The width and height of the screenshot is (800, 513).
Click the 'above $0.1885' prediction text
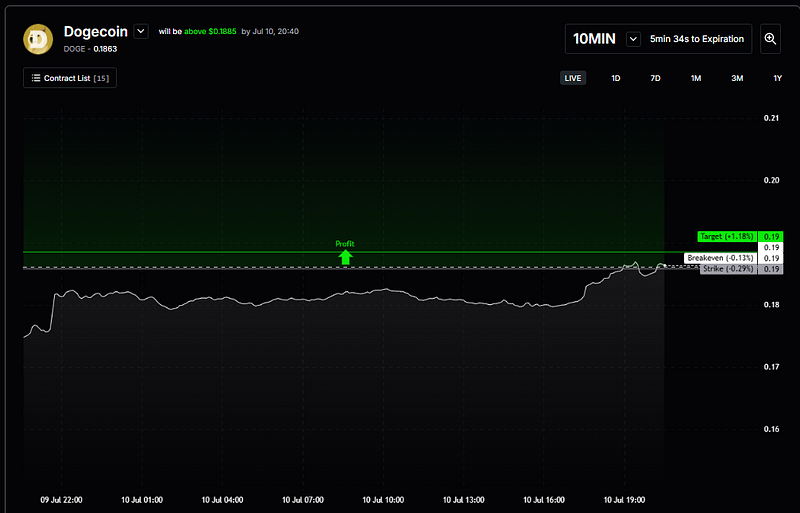(x=210, y=31)
